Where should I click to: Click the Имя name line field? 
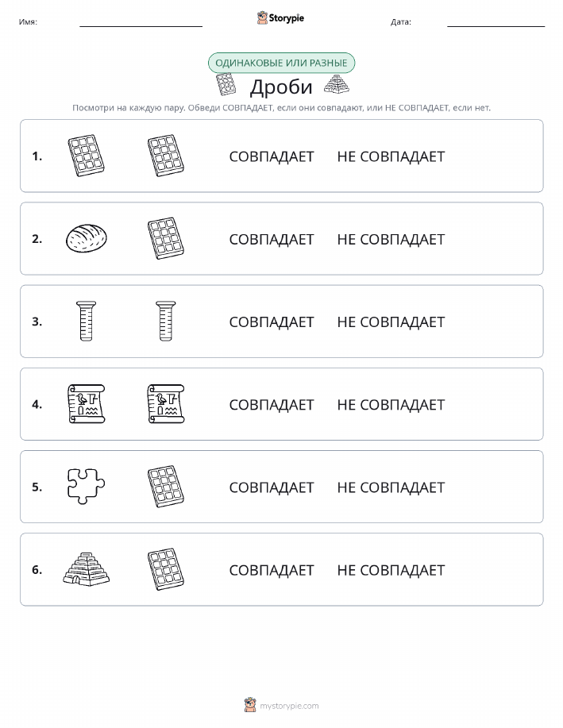141,21
